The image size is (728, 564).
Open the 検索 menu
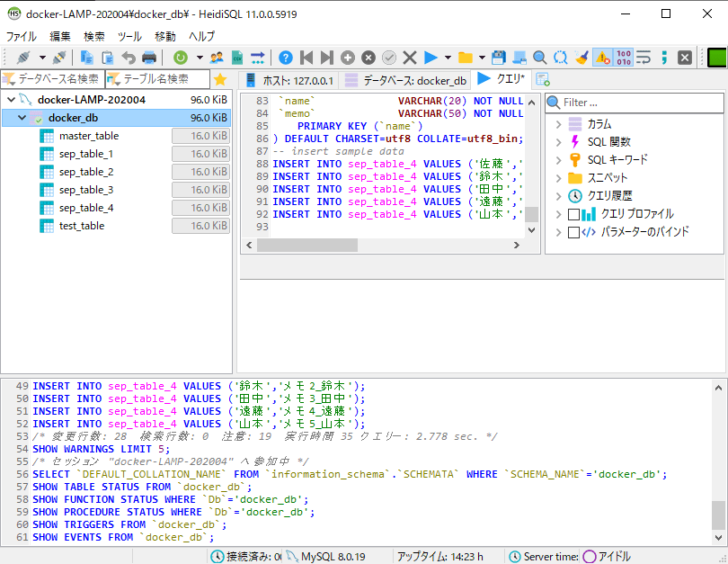point(94,36)
